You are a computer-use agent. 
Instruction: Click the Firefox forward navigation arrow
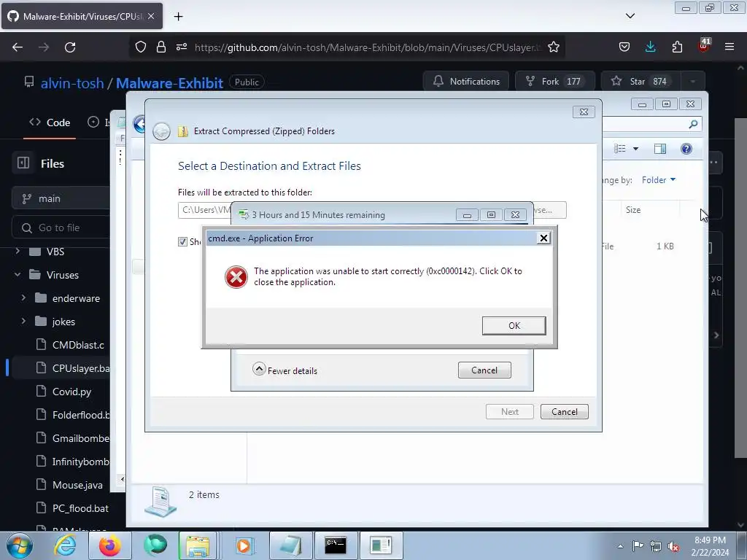pos(44,47)
